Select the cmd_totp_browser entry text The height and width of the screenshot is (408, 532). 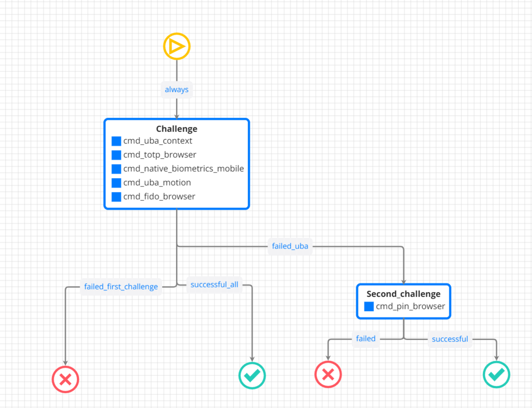[159, 155]
